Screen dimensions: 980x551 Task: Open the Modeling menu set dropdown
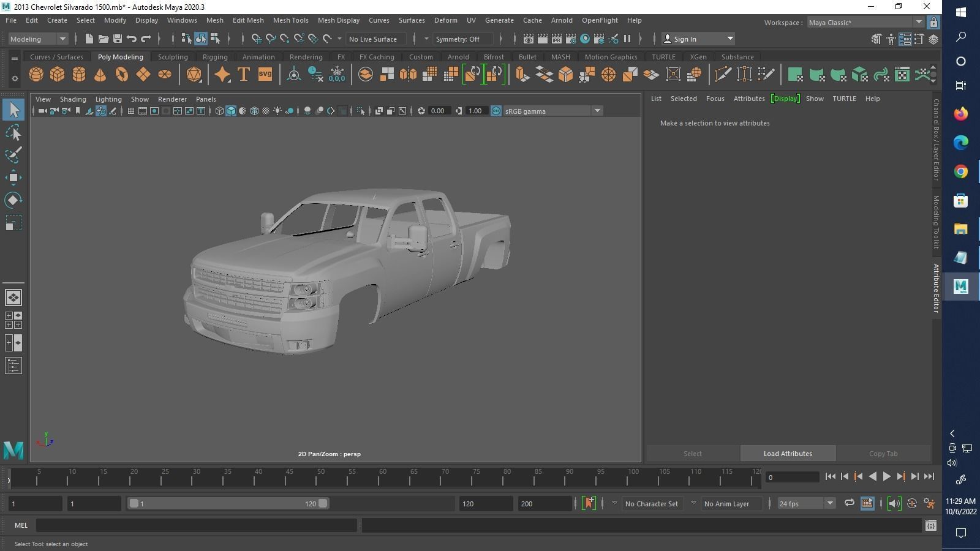tap(38, 39)
